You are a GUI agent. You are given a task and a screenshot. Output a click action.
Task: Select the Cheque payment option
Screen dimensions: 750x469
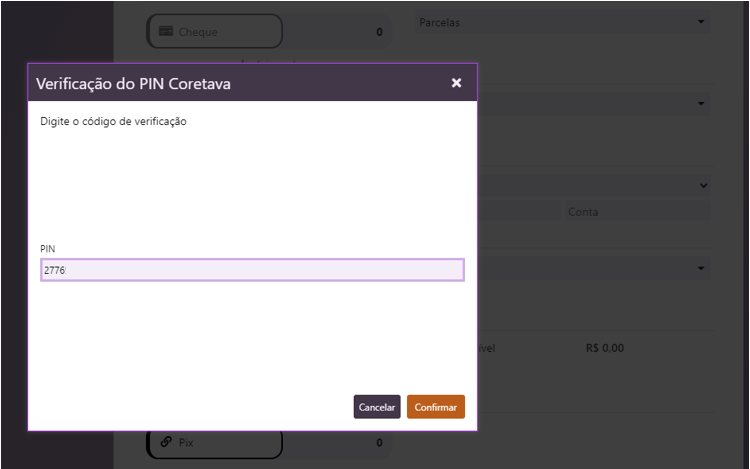pyautogui.click(x=215, y=32)
